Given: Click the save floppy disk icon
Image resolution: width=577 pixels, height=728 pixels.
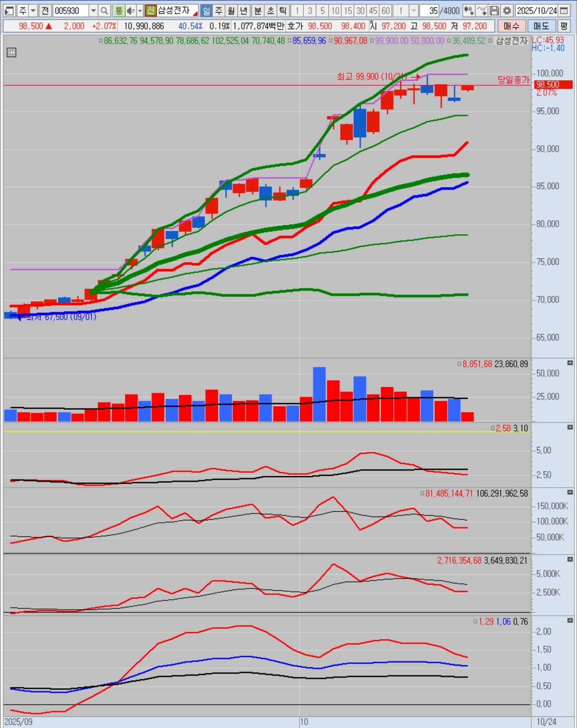Looking at the screenshot, I should (x=494, y=11).
